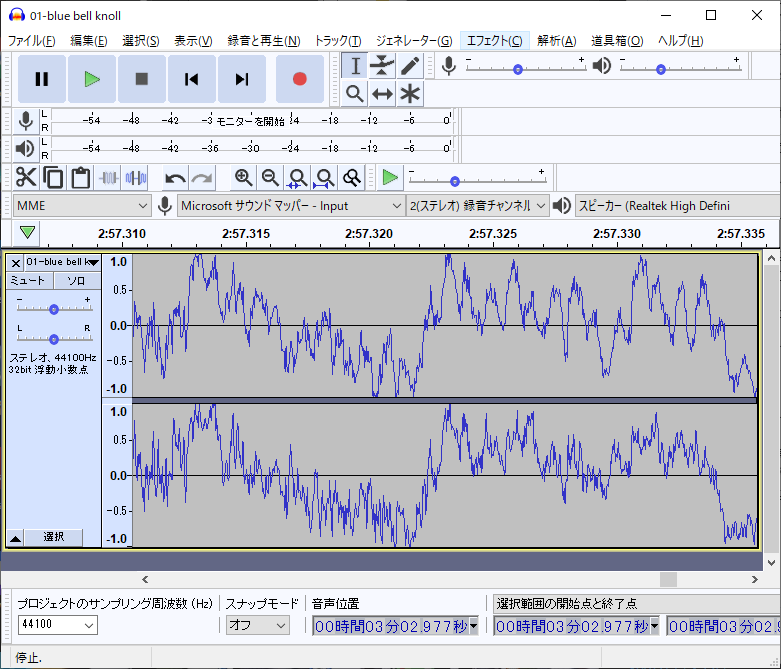Click the Undo arrow icon
Screen dimensions: 781x669
175,177
